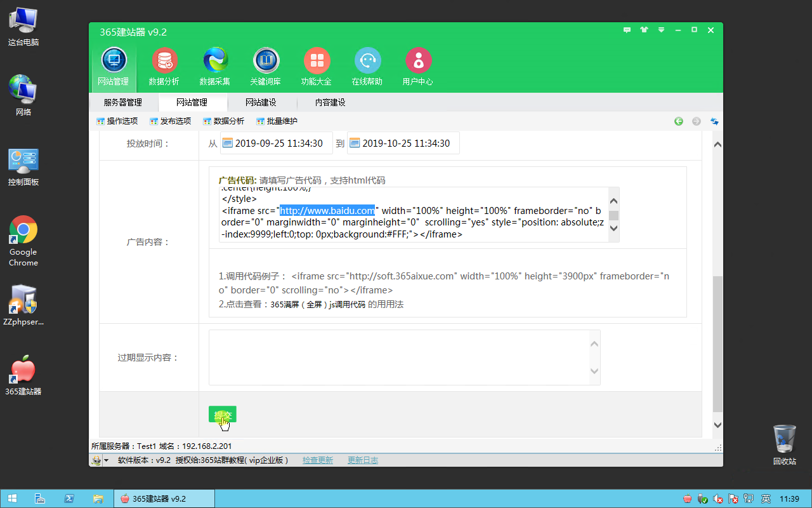Click the end time field 2019-10-25 11:34:30

(403, 143)
